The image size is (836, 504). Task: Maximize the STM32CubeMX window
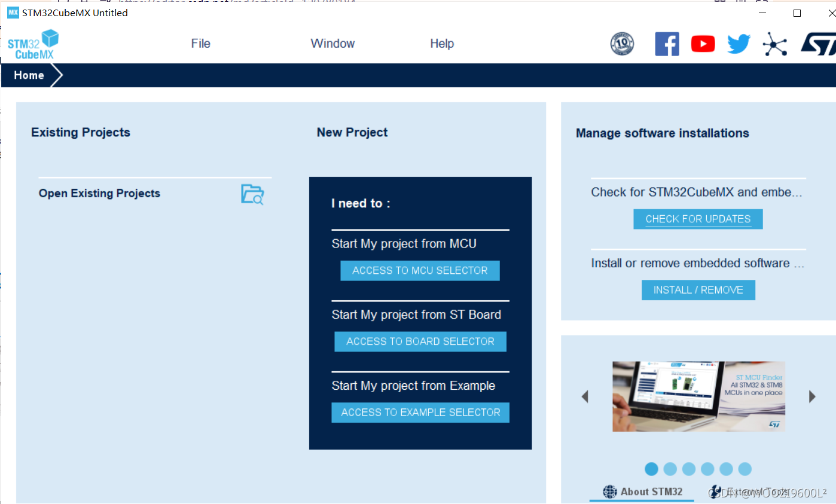point(797,13)
